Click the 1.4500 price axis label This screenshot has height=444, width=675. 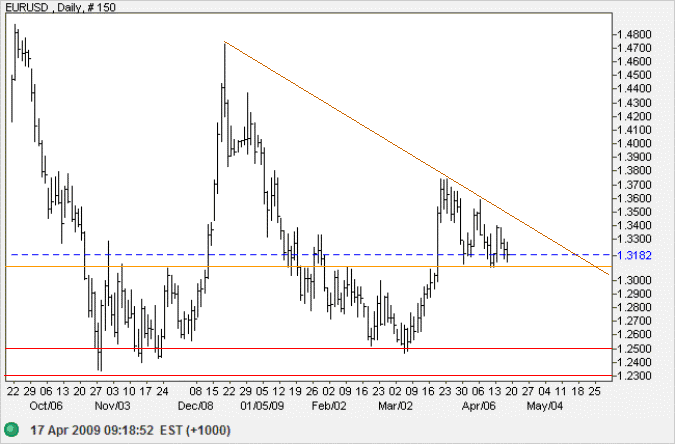pyautogui.click(x=635, y=75)
